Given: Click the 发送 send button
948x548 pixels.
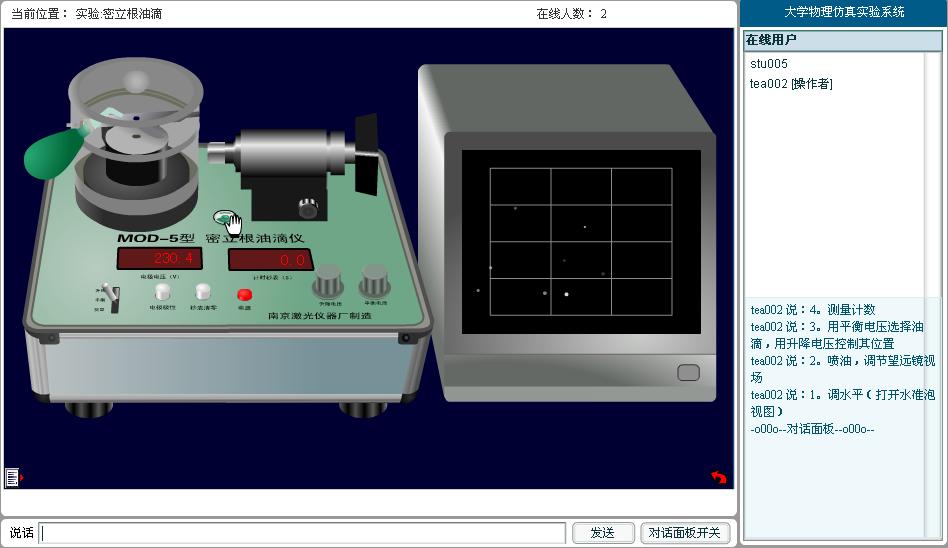Looking at the screenshot, I should click(x=602, y=533).
